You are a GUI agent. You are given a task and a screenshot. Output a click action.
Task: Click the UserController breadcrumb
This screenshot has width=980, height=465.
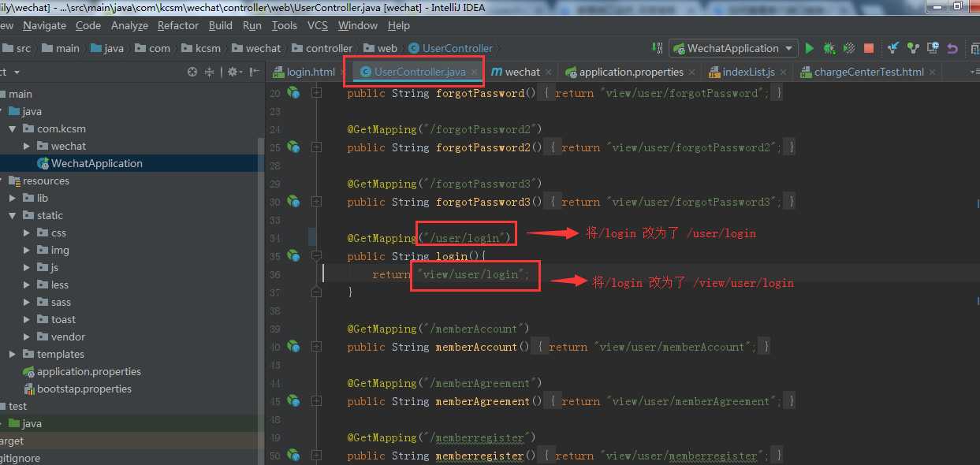tap(450, 48)
